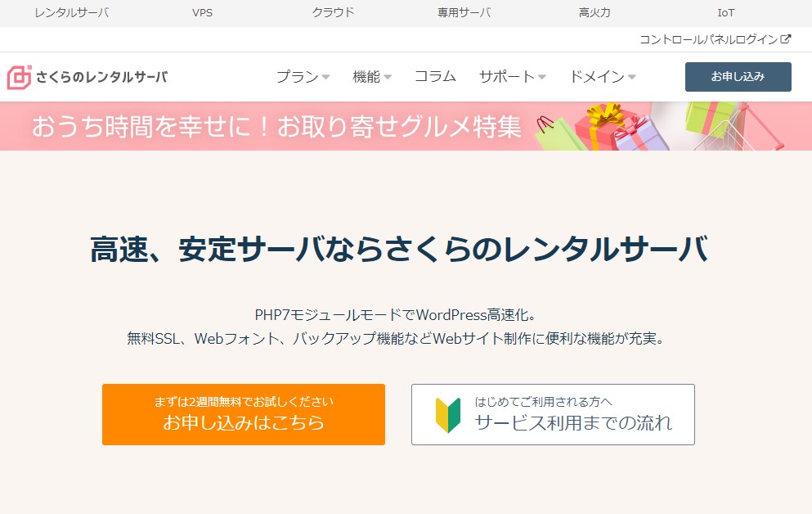Choose IoT in the top service bar

(725, 13)
